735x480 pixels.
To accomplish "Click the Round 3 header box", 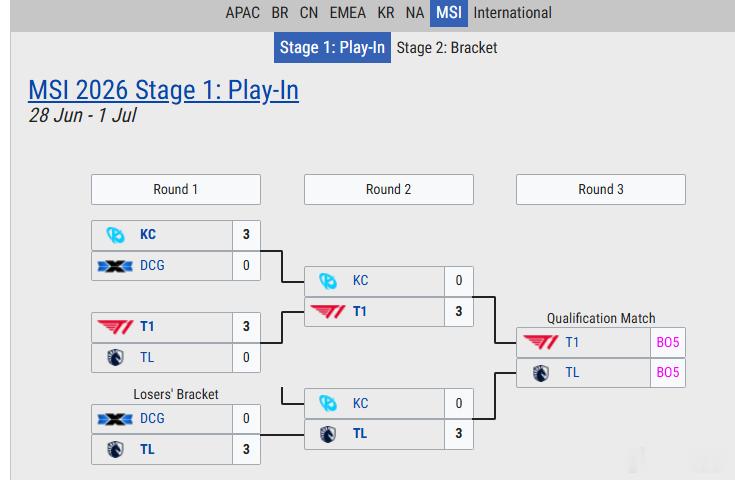I will [x=600, y=189].
